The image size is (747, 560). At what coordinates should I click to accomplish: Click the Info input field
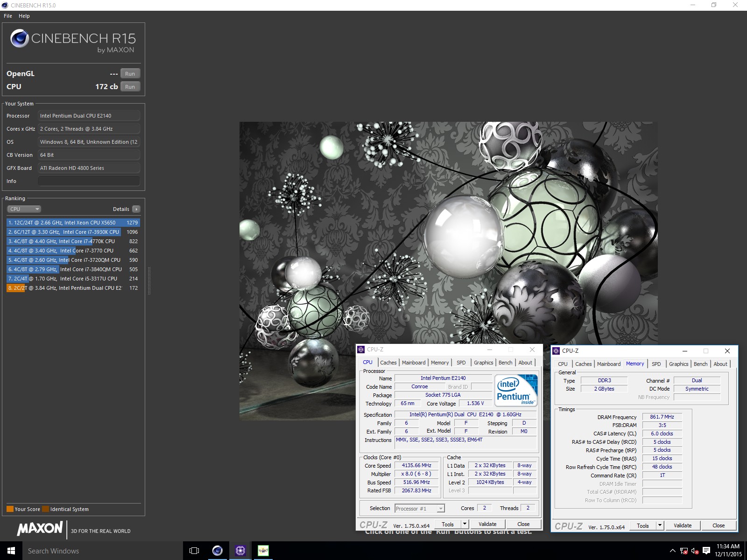pos(89,181)
